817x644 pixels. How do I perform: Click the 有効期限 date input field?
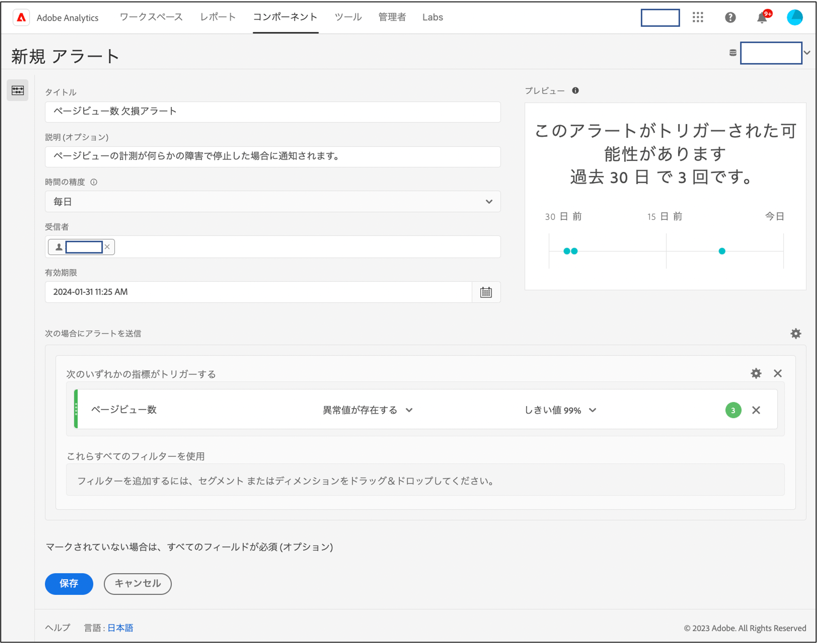[258, 292]
